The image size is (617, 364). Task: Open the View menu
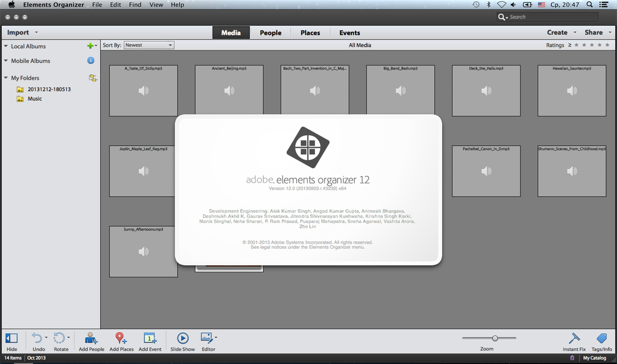click(156, 4)
